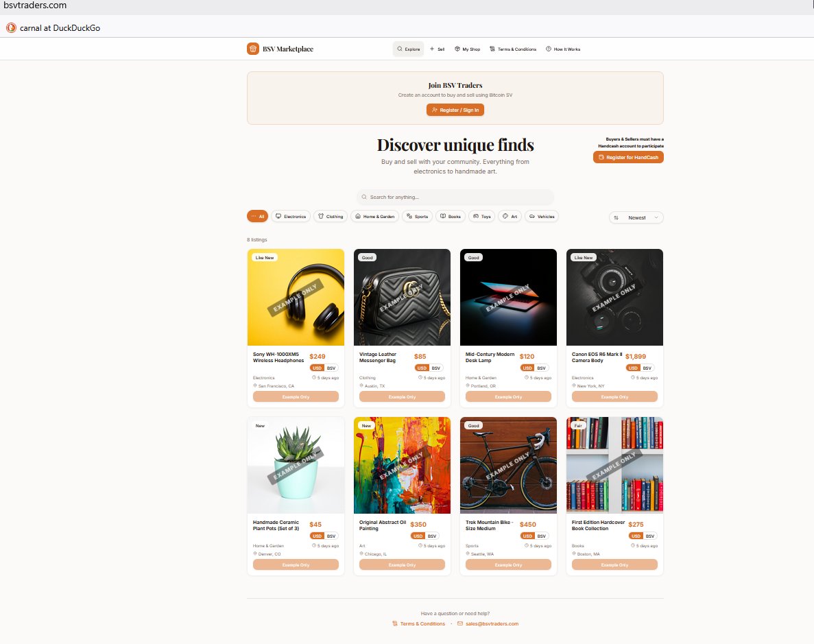Filter by Electronics category
814x644 pixels.
tap(291, 216)
